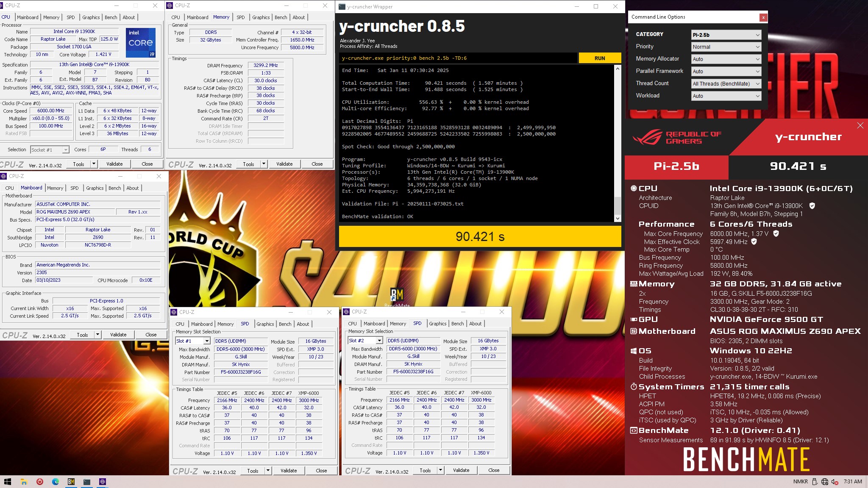
Task: Click the System Timers clock icon
Action: pyautogui.click(x=634, y=387)
